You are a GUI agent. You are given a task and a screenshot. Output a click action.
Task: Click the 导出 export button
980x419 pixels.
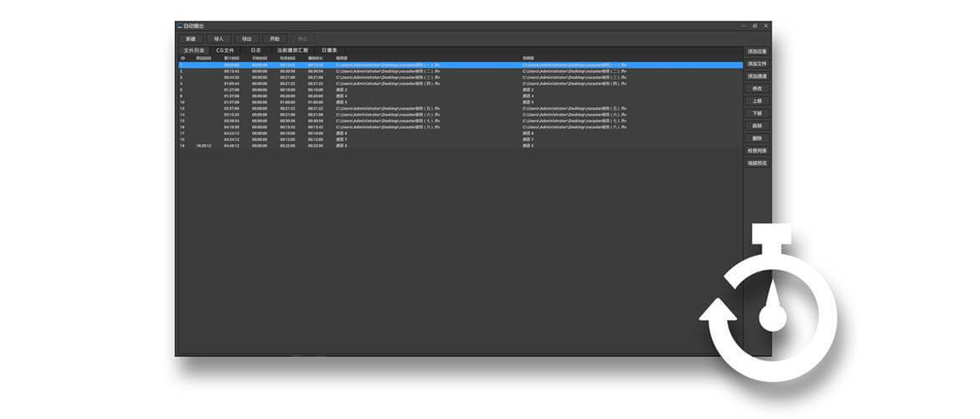(x=247, y=39)
